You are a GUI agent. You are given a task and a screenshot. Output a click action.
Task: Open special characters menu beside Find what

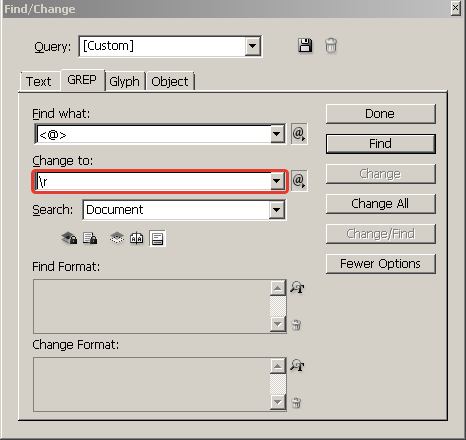pos(299,134)
